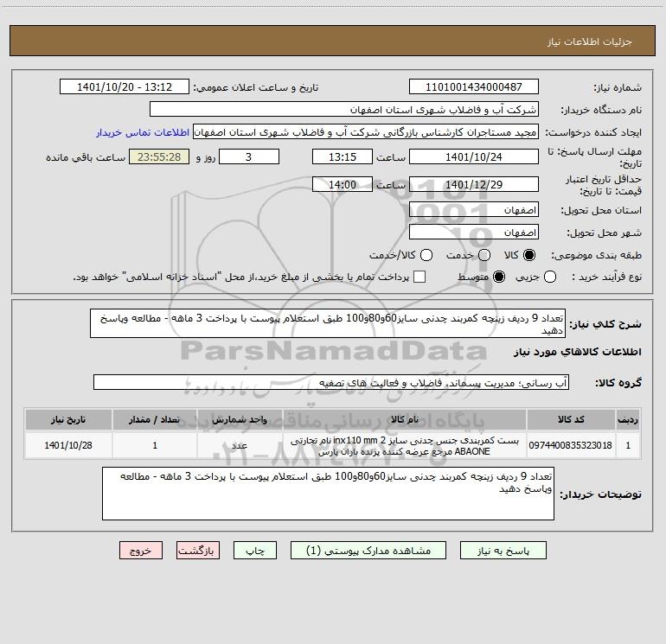The image size is (666, 644).
Task: Select the کالا radio button
Action: tap(529, 255)
